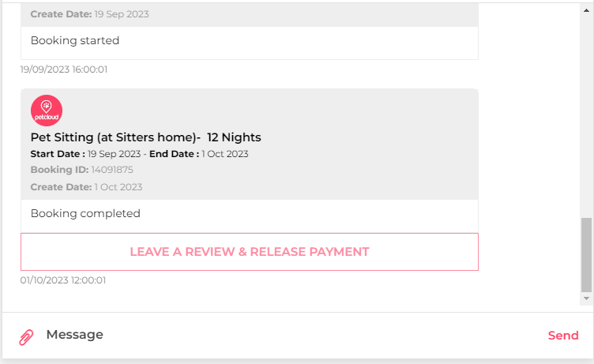594x364 pixels.
Task: Click the Create Date 1 Oct 2023 line
Action: coord(86,187)
